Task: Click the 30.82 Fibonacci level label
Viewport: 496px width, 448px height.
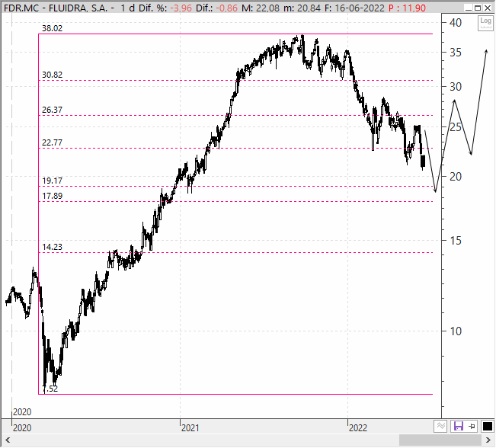Action: tap(53, 75)
